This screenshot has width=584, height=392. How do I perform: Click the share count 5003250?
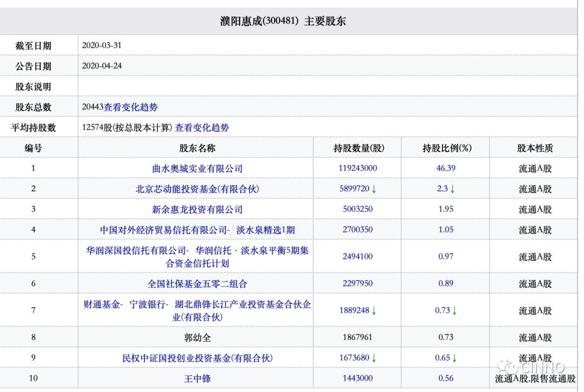357,209
